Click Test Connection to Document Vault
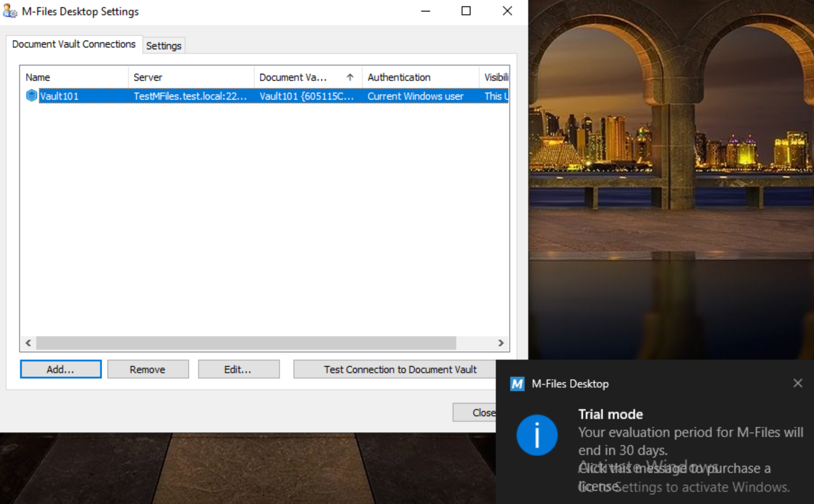The image size is (814, 504). pos(394,369)
